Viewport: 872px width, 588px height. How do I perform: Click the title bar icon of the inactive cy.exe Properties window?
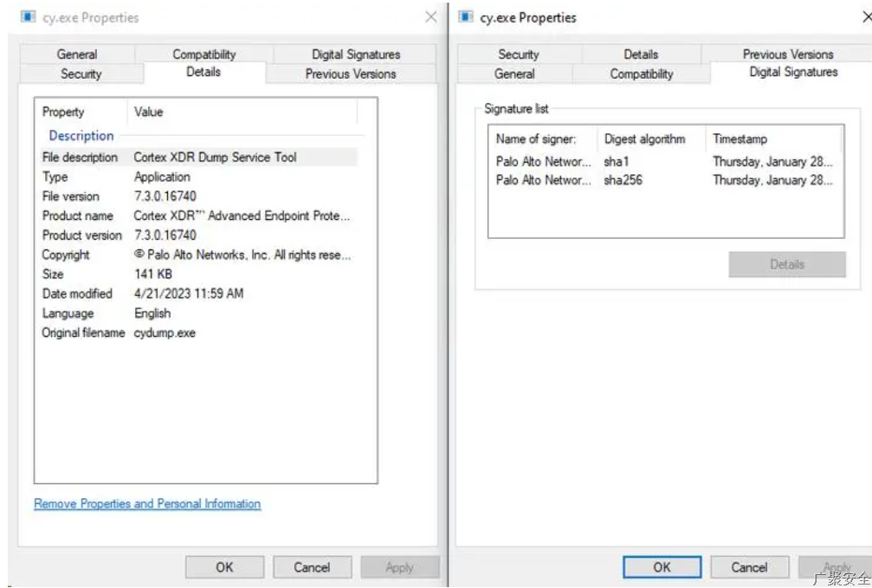click(x=29, y=16)
